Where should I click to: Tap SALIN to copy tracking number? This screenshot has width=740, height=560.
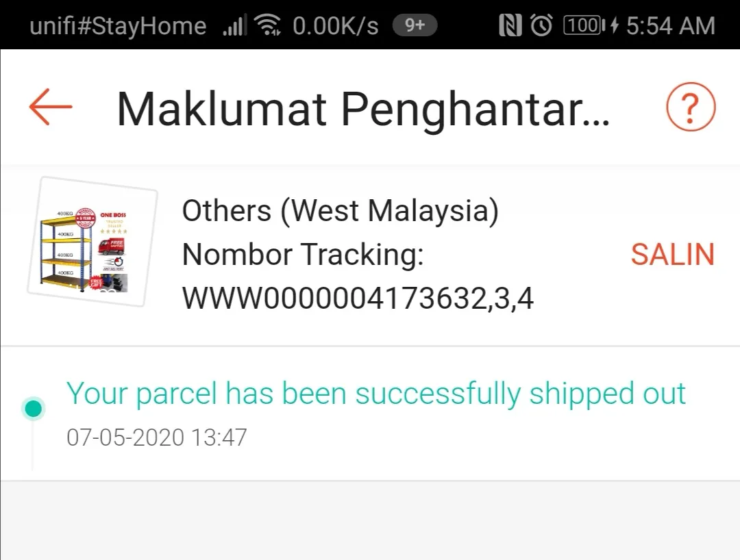point(673,255)
